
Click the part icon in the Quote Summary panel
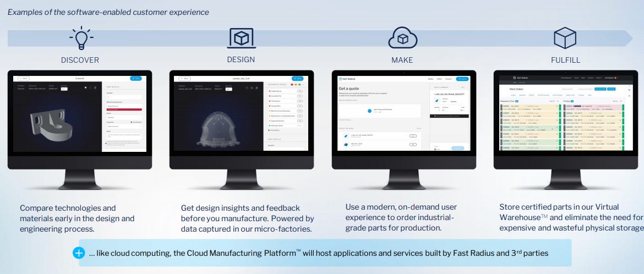436,101
